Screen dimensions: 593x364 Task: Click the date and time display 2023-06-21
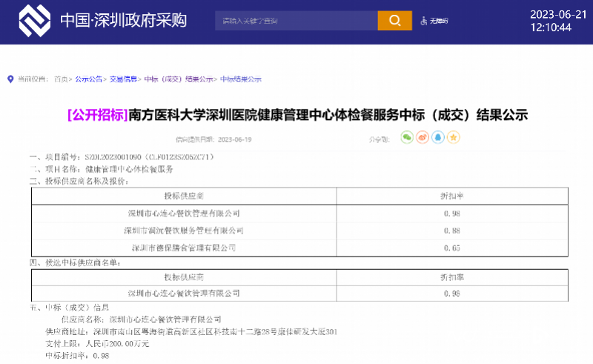(558, 21)
